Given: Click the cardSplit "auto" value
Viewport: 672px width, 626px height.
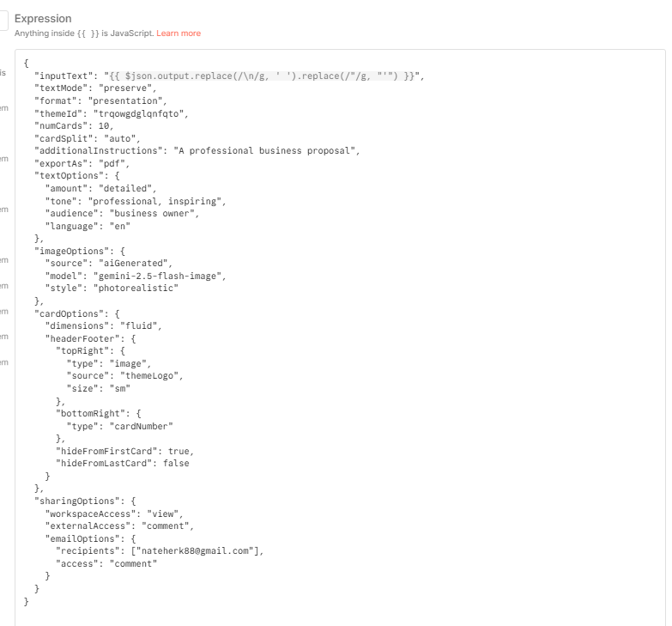Looking at the screenshot, I should [120, 139].
